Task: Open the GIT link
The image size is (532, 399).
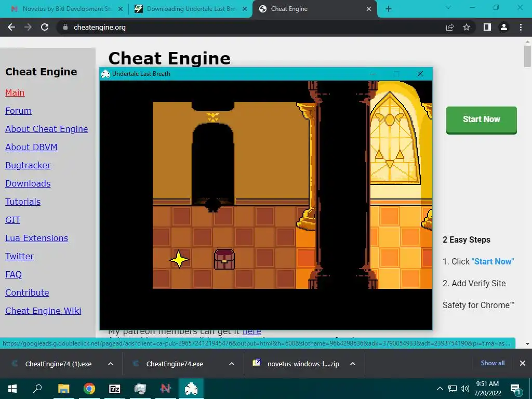Action: [x=12, y=220]
